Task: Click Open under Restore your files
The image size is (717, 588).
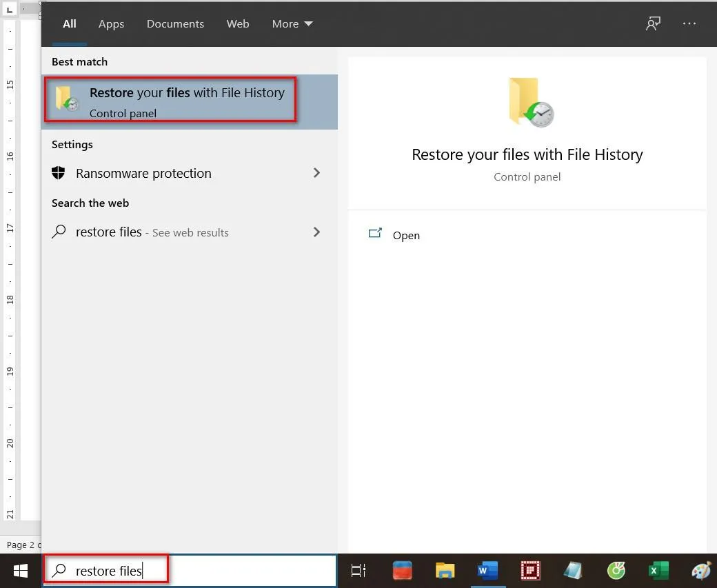Action: 406,235
